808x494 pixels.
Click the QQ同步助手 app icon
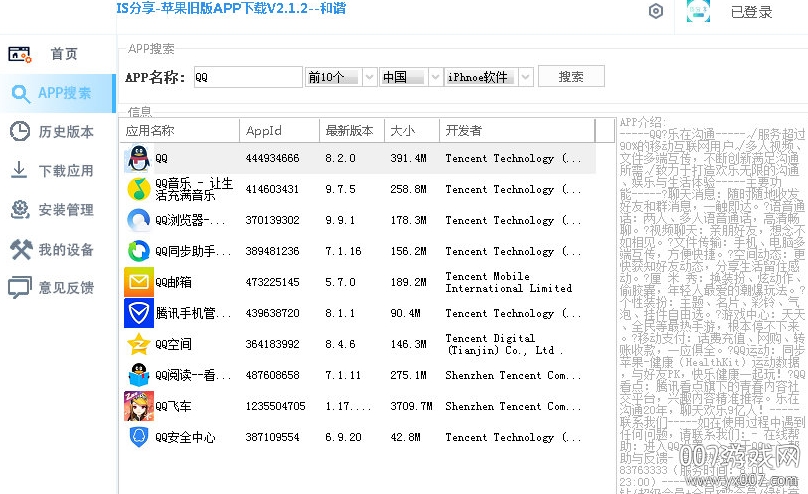point(138,251)
